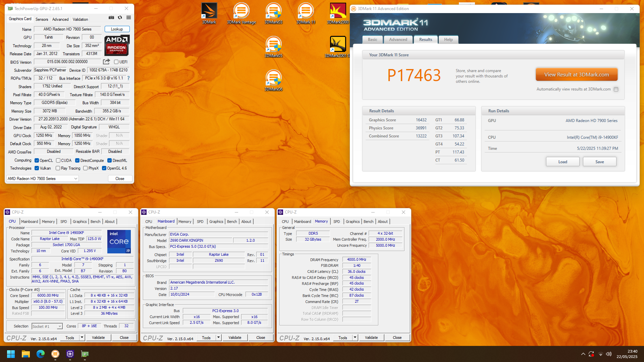
Task: Open the 3DMark2000 desktop shortcut
Action: tap(338, 13)
